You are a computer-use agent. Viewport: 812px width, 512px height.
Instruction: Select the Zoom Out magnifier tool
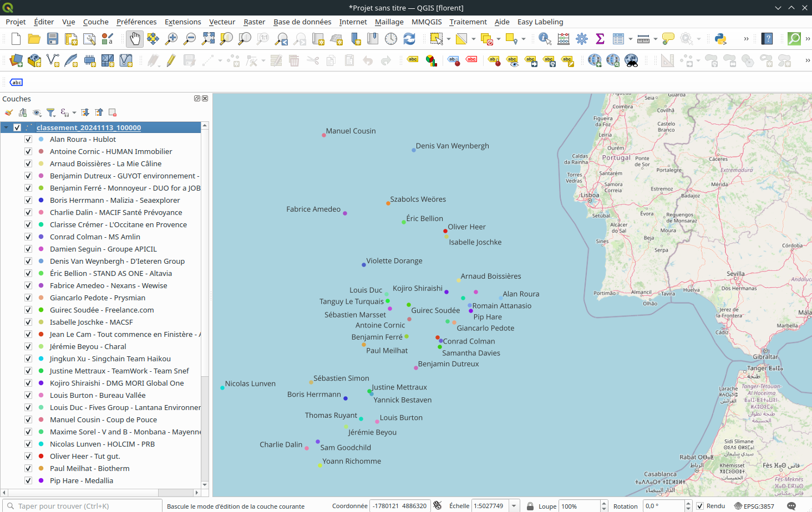coord(190,39)
